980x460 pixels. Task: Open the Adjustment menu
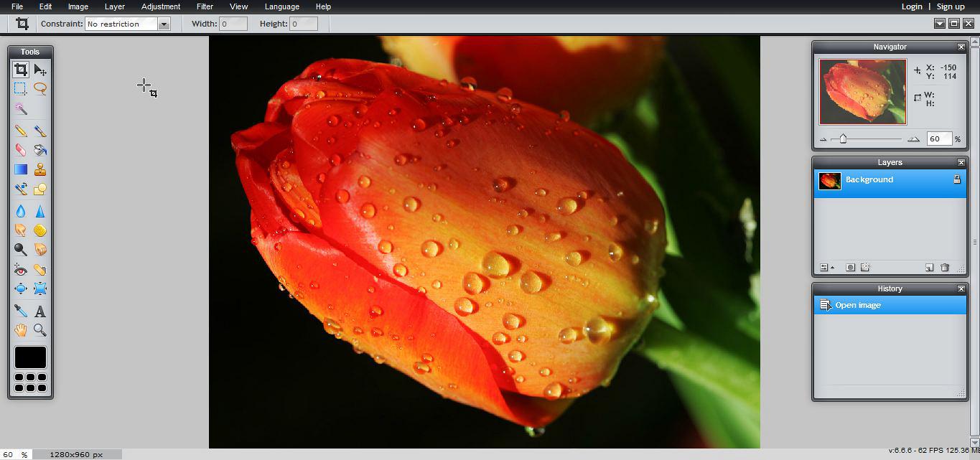[161, 6]
